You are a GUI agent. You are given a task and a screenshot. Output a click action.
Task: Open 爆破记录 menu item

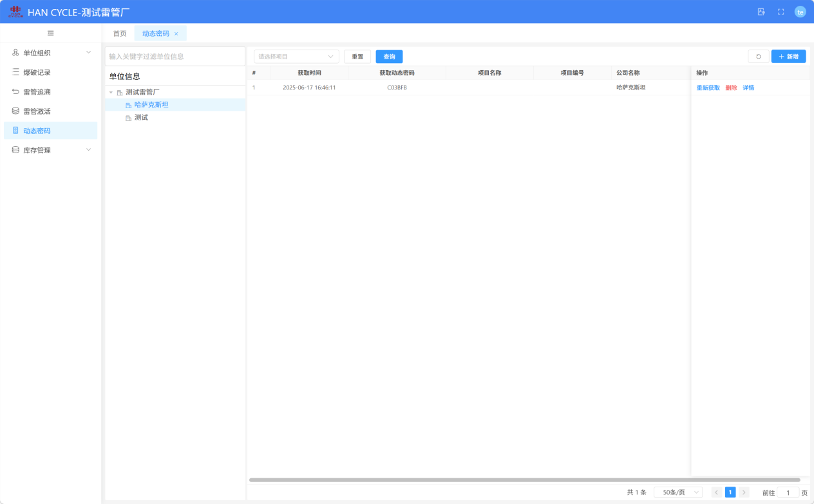(50, 73)
